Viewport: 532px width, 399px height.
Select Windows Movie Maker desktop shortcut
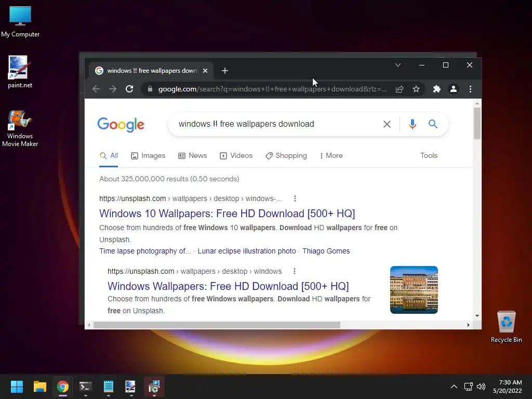coord(20,129)
